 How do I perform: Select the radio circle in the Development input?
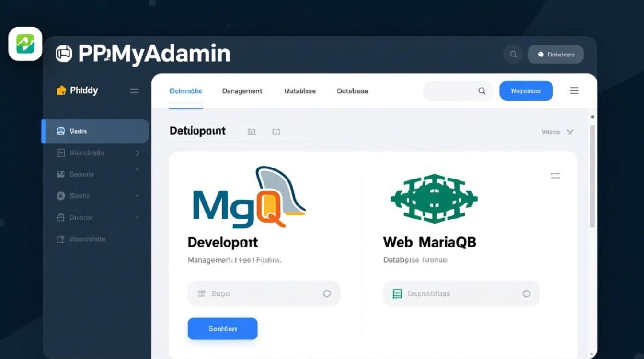click(x=327, y=293)
